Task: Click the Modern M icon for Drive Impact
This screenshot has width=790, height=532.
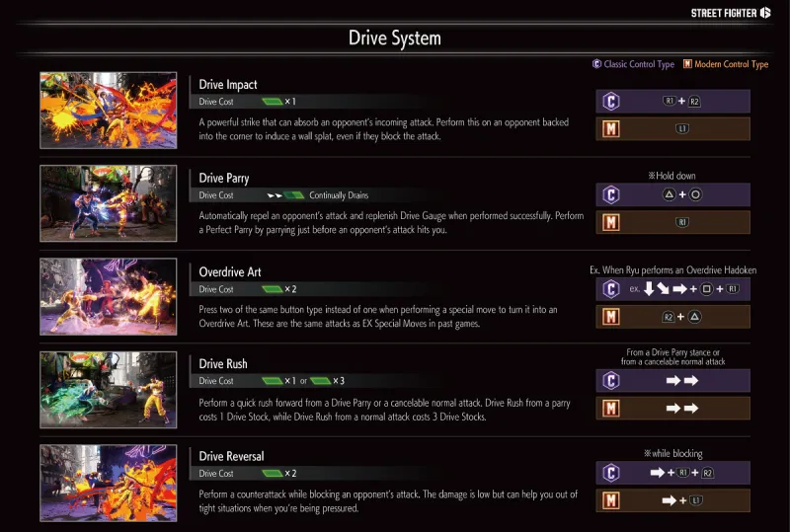Action: [611, 129]
